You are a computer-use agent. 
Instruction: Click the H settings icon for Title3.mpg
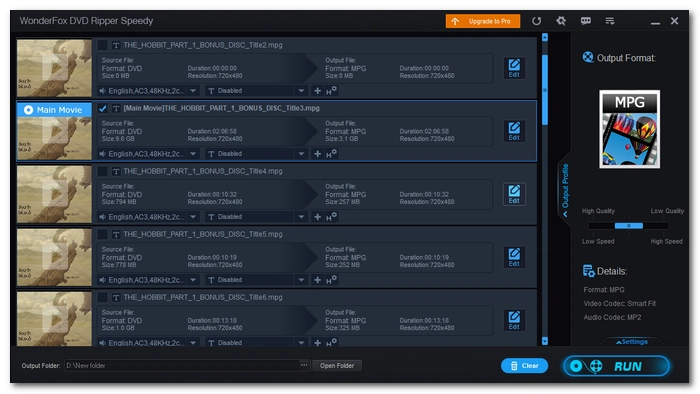pyautogui.click(x=331, y=153)
